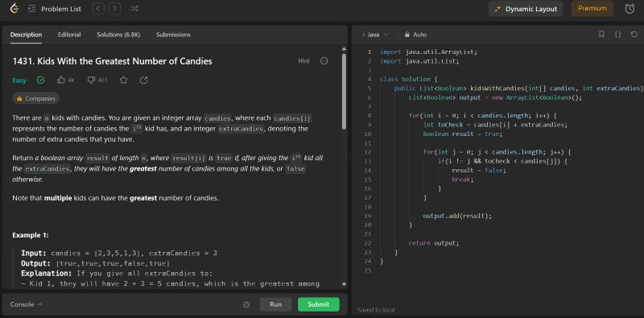
Task: Bookmark the code with bookmark icon
Action: 601,35
